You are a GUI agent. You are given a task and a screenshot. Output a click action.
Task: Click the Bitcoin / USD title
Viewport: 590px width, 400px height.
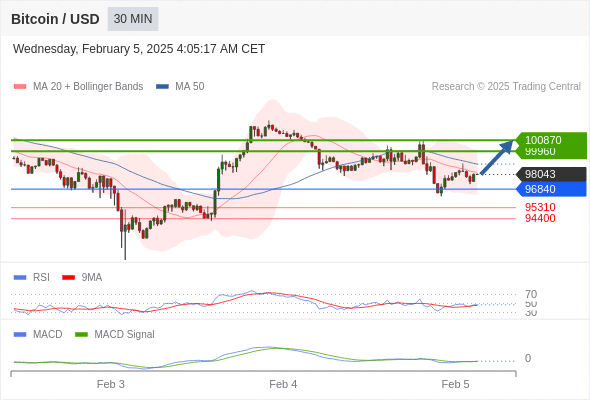pos(55,19)
